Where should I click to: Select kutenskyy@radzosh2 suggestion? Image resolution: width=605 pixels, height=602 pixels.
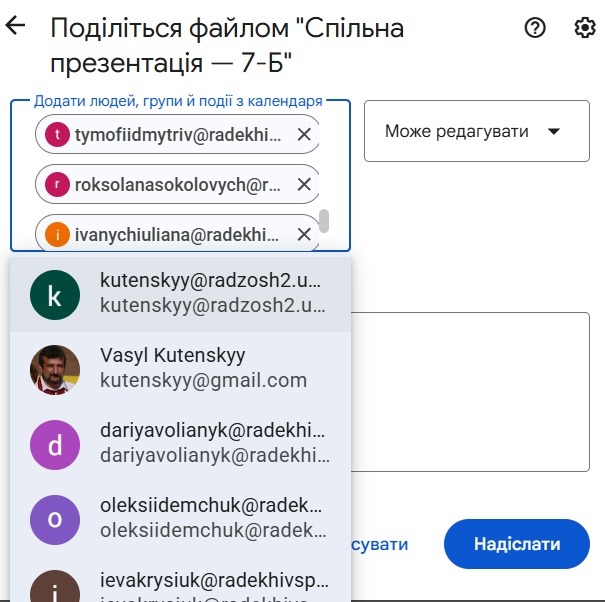(x=181, y=294)
